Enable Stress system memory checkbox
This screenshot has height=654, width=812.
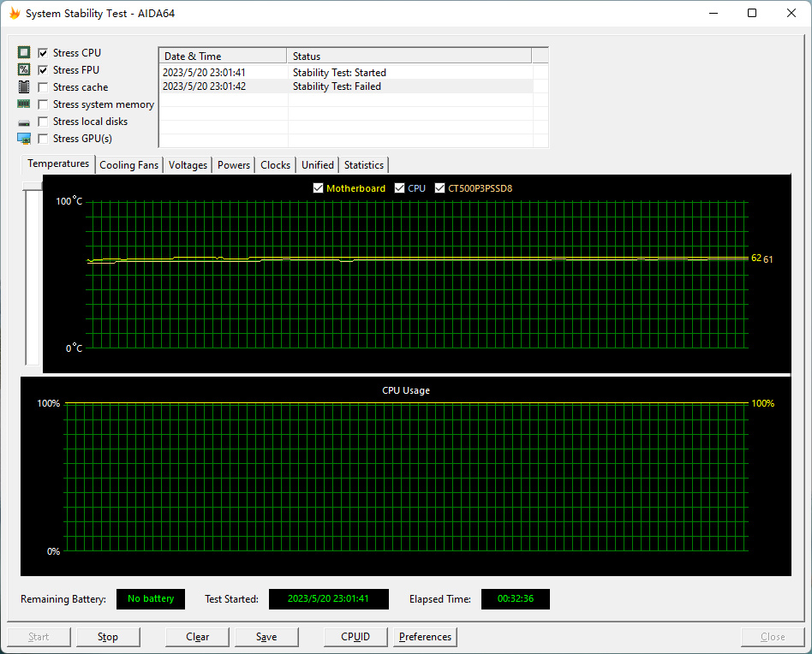click(x=43, y=104)
